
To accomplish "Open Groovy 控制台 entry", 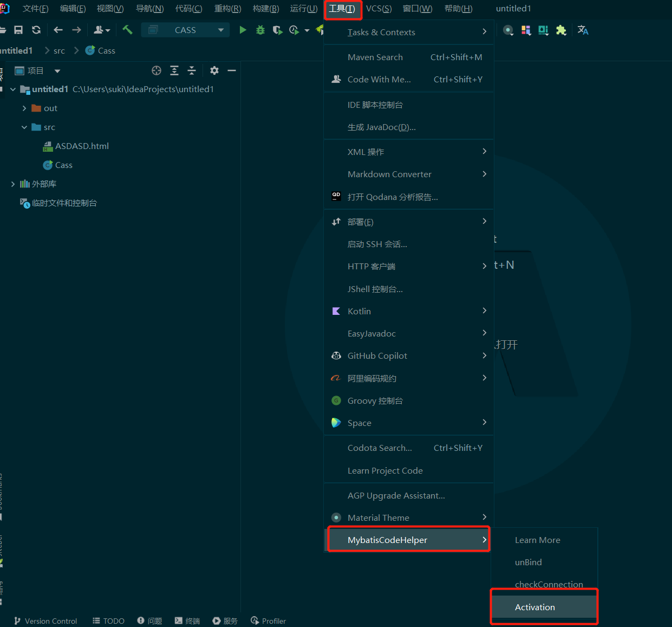I will click(409, 400).
